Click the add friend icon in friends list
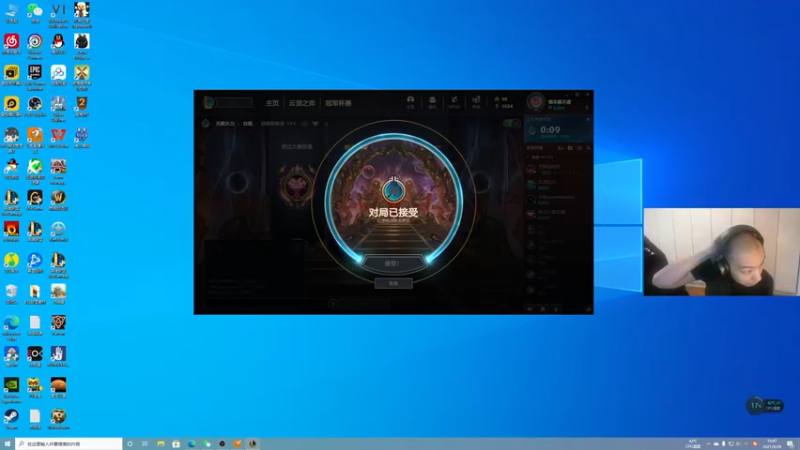This screenshot has height=450, width=800. [x=560, y=148]
